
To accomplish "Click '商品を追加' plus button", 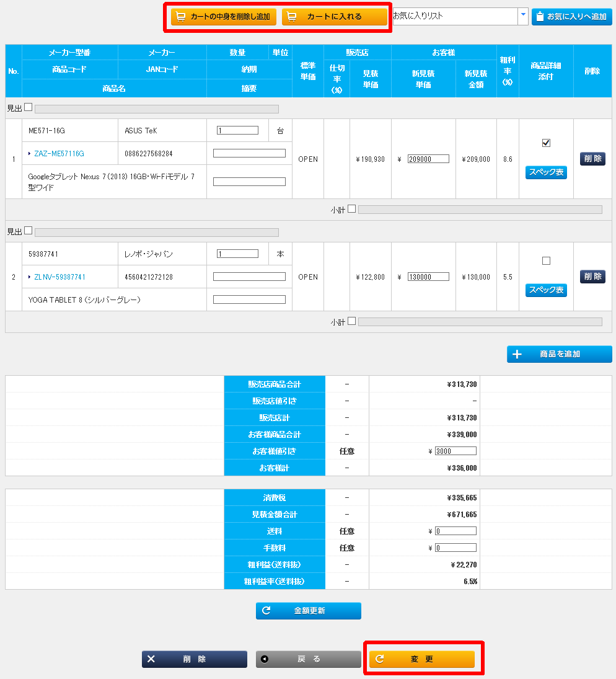I will 559,354.
